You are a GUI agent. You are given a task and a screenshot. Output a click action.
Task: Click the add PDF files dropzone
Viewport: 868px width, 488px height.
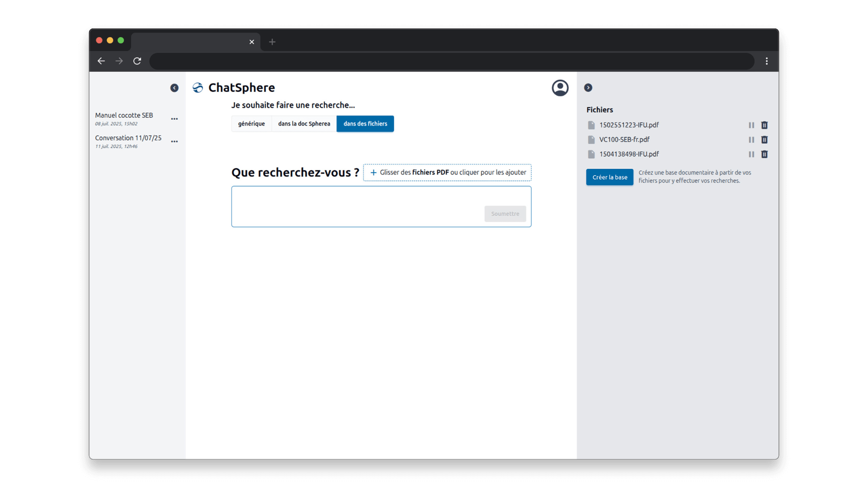447,173
